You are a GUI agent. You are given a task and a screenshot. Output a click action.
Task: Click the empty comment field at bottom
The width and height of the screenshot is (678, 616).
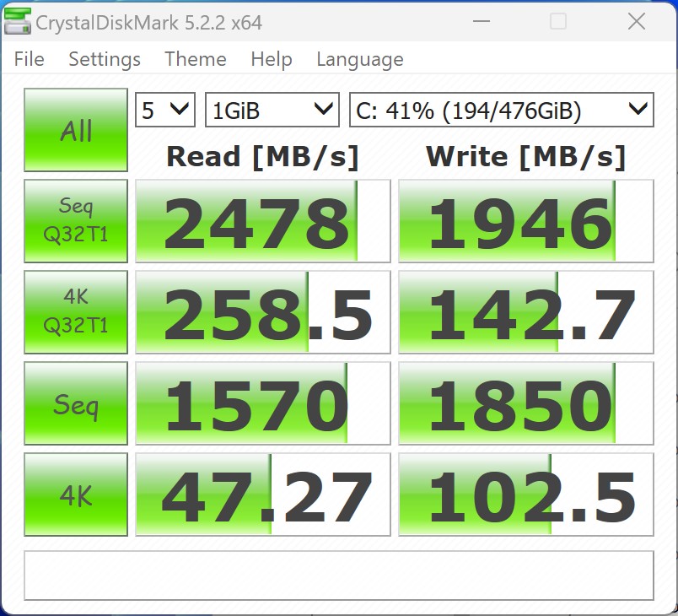click(x=338, y=575)
